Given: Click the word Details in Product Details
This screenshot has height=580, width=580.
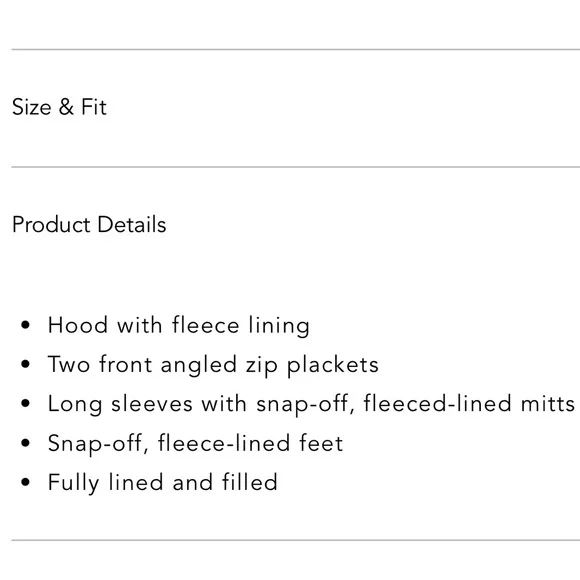Looking at the screenshot, I should coord(132,225).
